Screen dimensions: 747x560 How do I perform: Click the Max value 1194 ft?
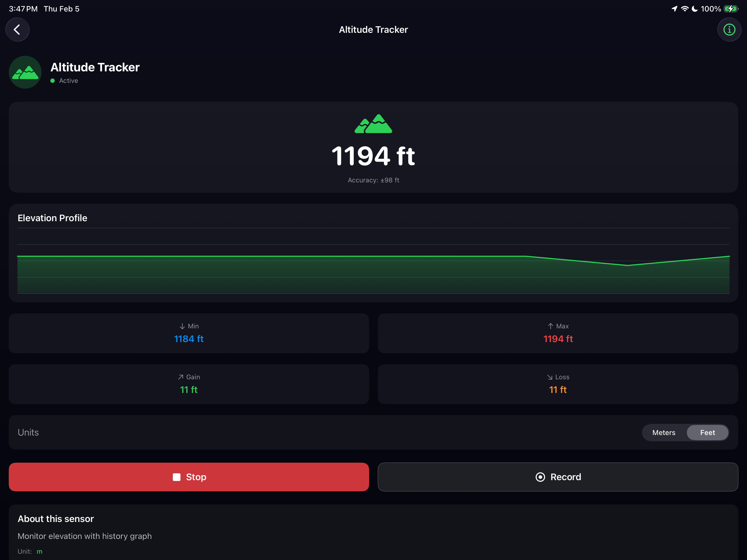point(558,339)
